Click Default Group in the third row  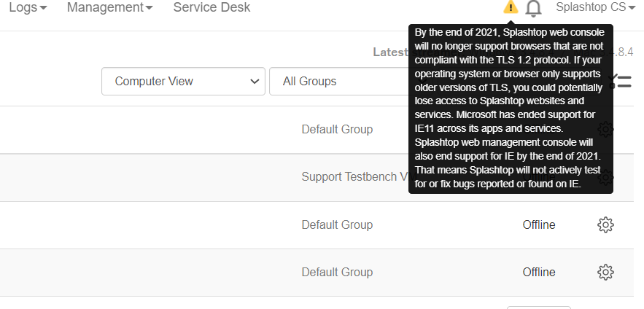pyautogui.click(x=337, y=224)
